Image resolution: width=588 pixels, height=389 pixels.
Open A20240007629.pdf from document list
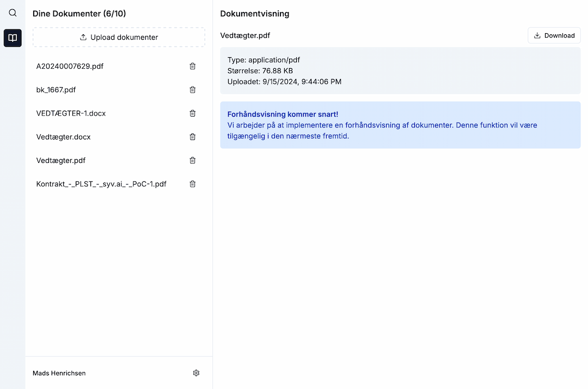click(x=70, y=66)
